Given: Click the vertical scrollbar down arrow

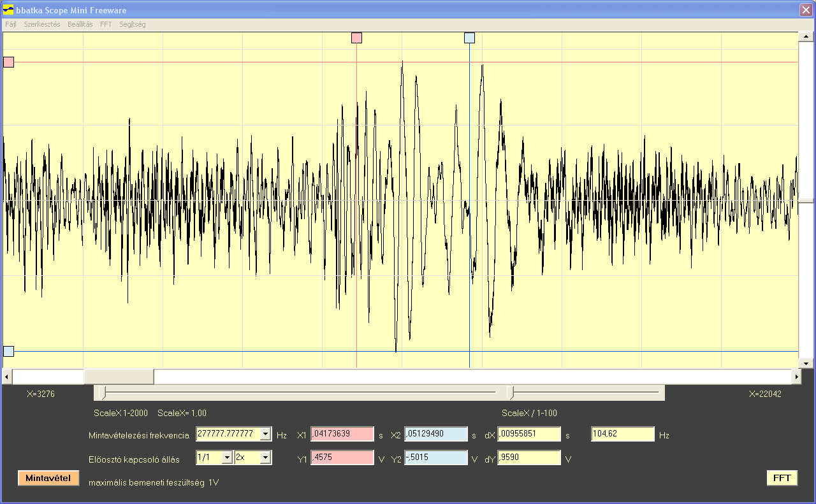Looking at the screenshot, I should pyautogui.click(x=806, y=363).
